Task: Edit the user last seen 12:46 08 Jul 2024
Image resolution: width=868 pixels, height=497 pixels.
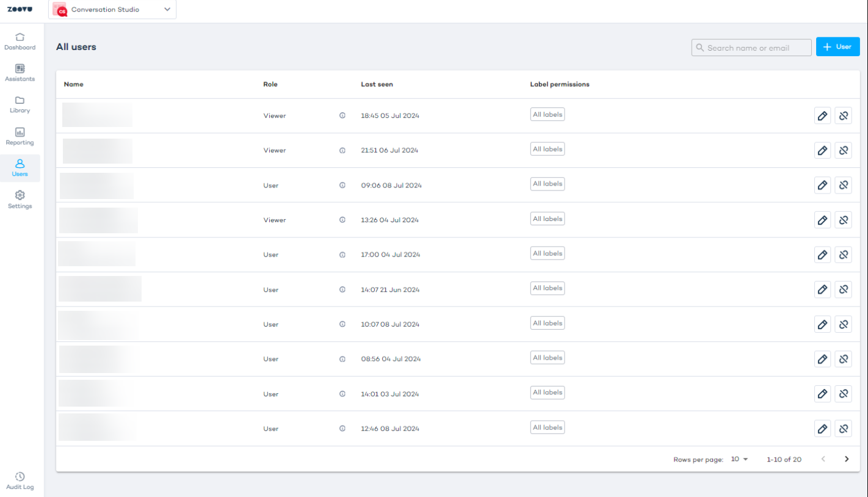Action: [x=823, y=429]
